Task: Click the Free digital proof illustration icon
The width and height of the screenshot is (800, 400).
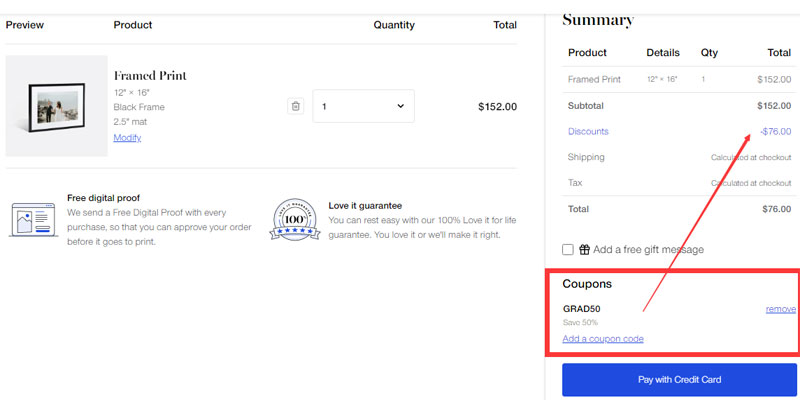Action: point(33,219)
